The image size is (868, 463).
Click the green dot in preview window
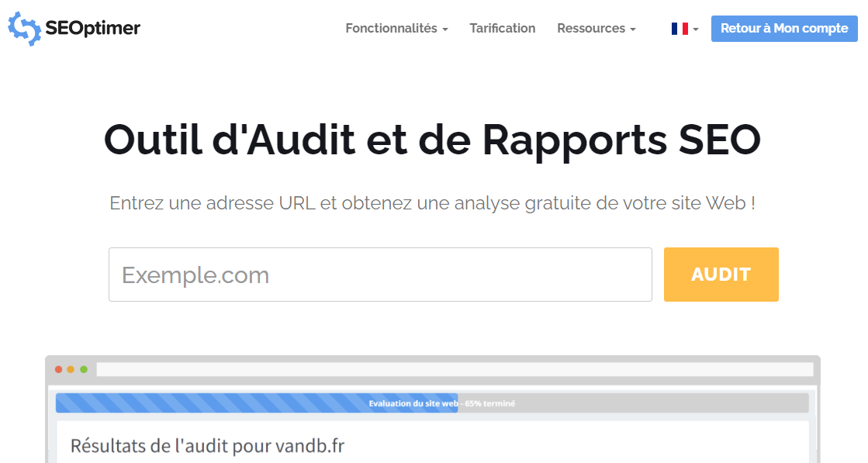click(x=84, y=369)
